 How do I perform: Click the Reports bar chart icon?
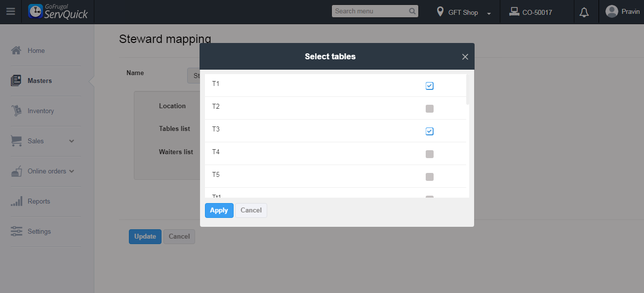pos(16,202)
